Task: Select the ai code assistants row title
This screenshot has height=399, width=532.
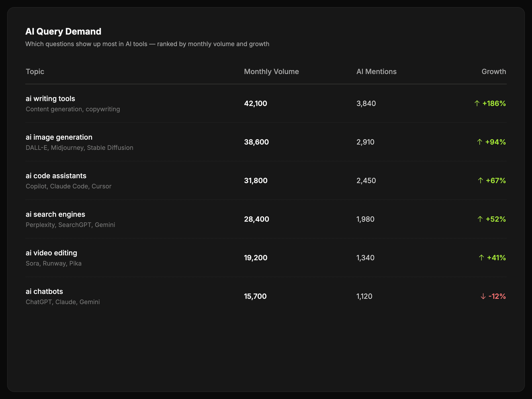Action: pos(56,176)
